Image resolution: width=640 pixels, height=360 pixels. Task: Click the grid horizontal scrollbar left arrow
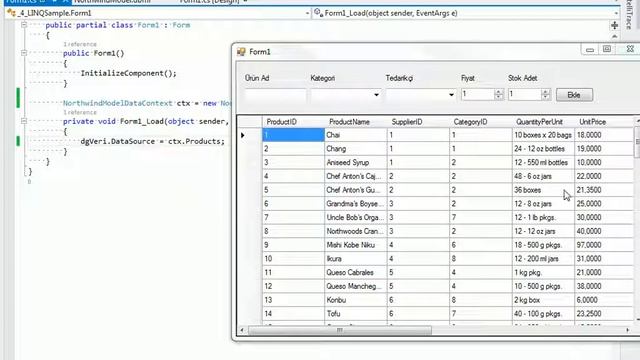click(242, 330)
